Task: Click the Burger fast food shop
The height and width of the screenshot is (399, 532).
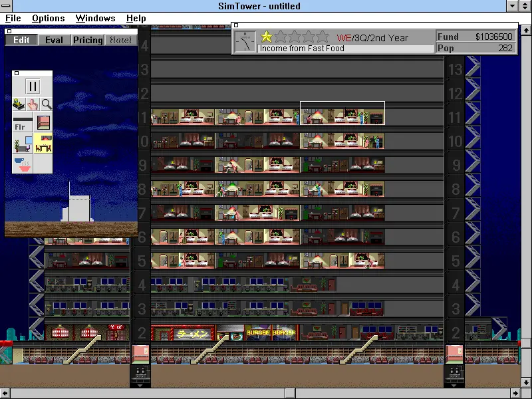Action: (271, 332)
